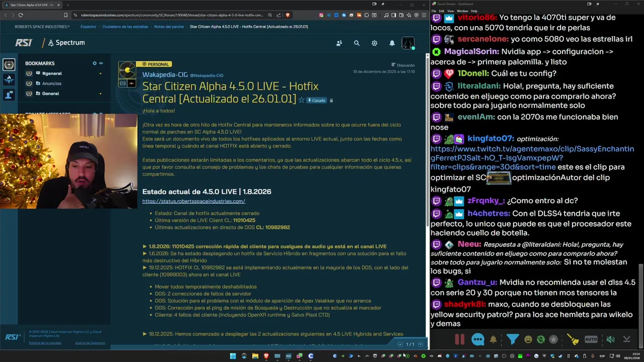The height and width of the screenshot is (362, 644).
Task: Click browser back arrow
Action: pyautogui.click(x=6, y=15)
